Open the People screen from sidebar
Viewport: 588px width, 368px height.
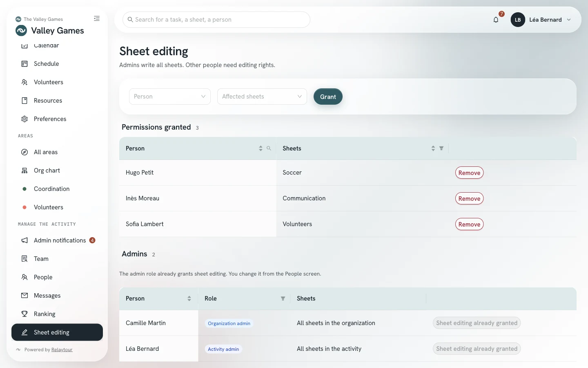point(57,277)
